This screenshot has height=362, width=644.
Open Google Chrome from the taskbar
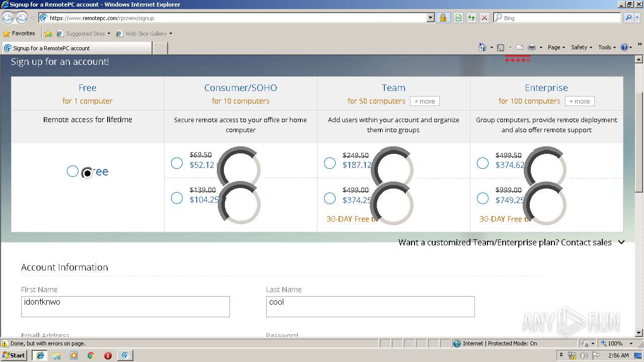pyautogui.click(x=91, y=355)
